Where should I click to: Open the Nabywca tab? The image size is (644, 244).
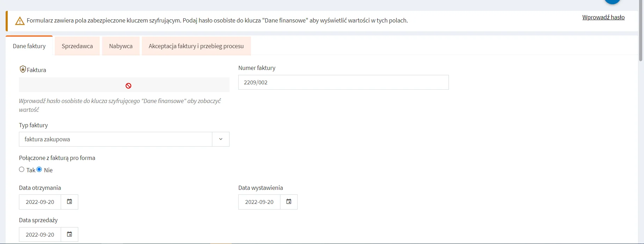[x=121, y=46]
